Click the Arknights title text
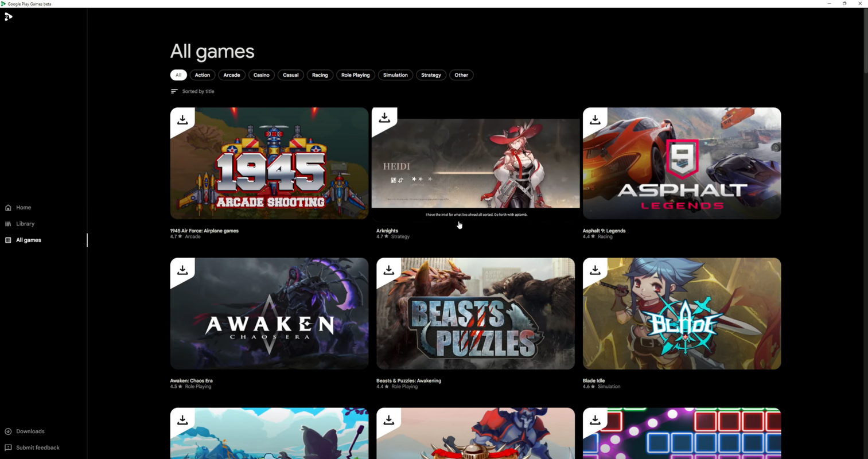 point(387,231)
